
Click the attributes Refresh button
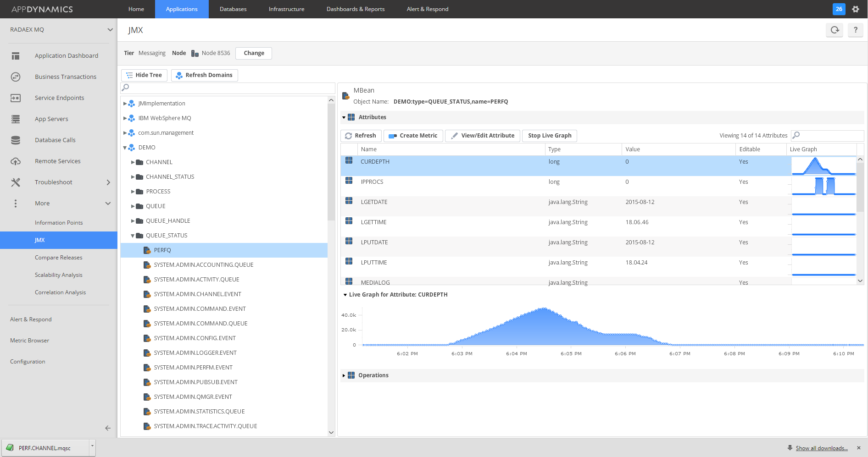[x=361, y=136]
